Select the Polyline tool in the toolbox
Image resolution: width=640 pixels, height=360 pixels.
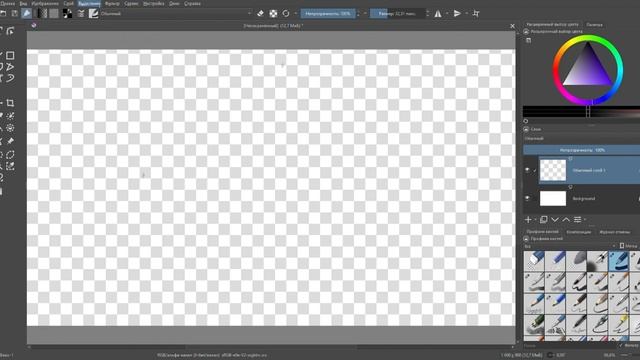click(x=10, y=67)
